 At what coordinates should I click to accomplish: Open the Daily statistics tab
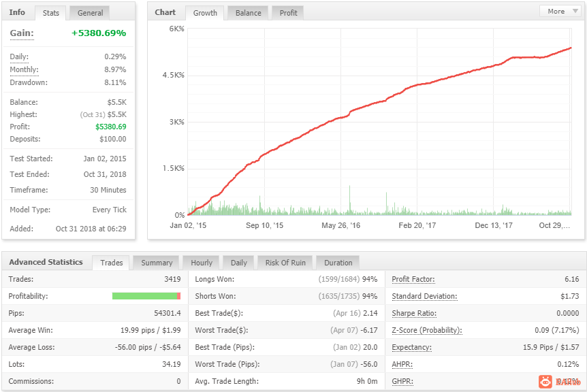(239, 263)
